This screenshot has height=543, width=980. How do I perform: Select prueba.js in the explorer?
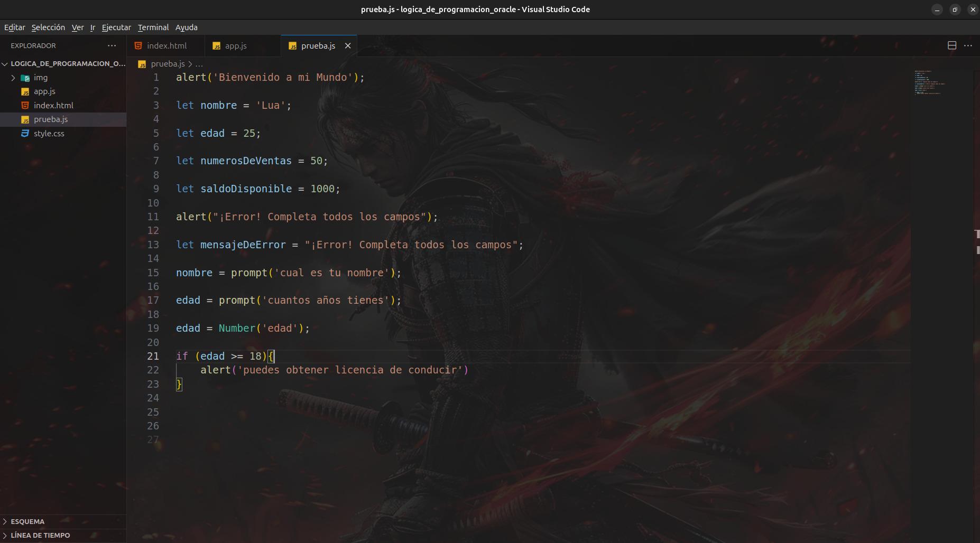[63, 119]
